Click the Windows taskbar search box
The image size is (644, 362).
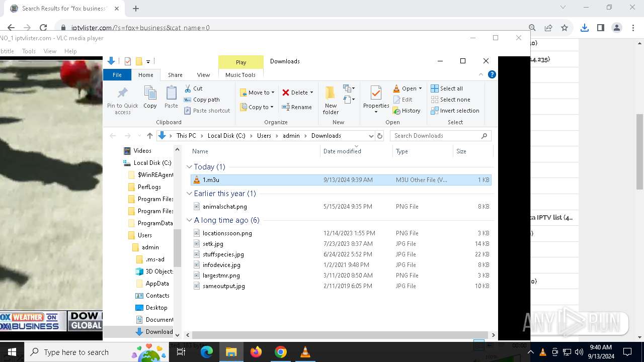(96, 352)
